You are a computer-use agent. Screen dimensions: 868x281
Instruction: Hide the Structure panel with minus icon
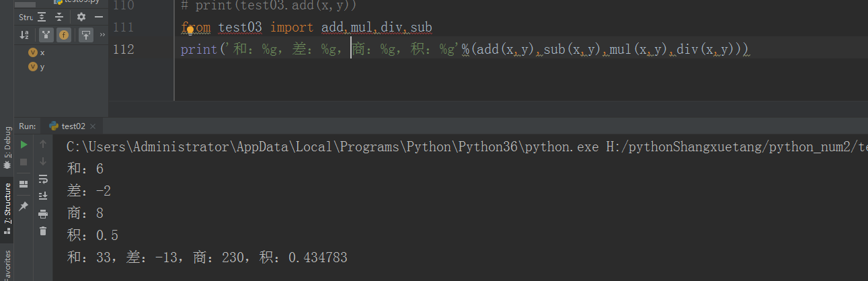(x=97, y=17)
